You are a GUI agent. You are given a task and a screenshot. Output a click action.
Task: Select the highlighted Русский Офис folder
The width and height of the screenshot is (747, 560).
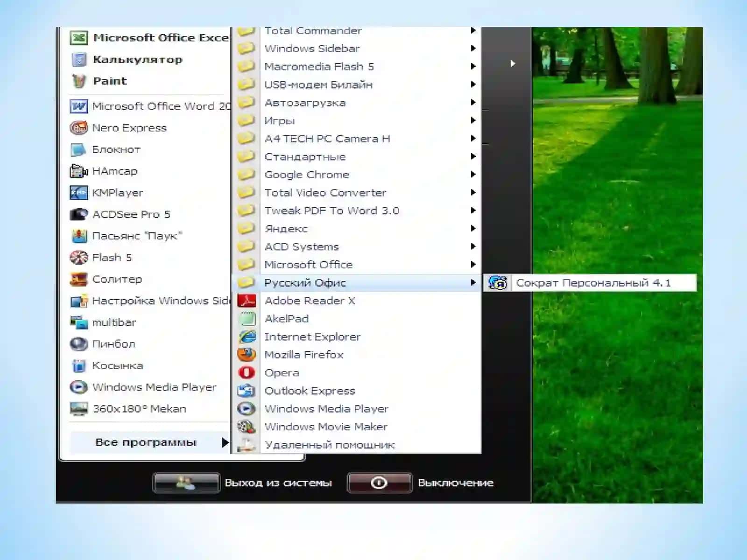click(357, 283)
